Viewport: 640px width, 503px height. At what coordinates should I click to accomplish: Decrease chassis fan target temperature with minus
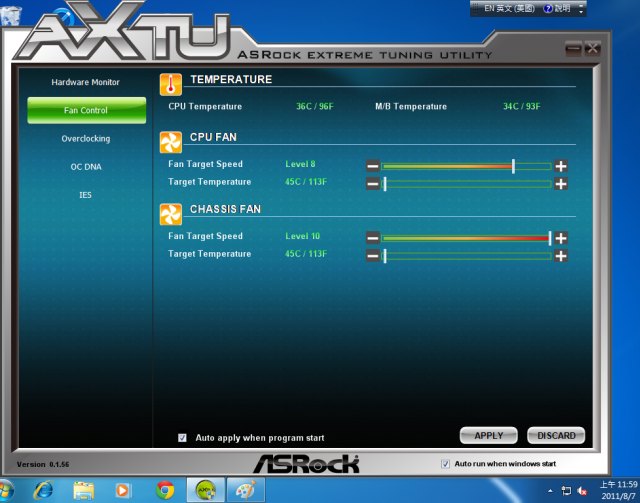click(x=372, y=256)
